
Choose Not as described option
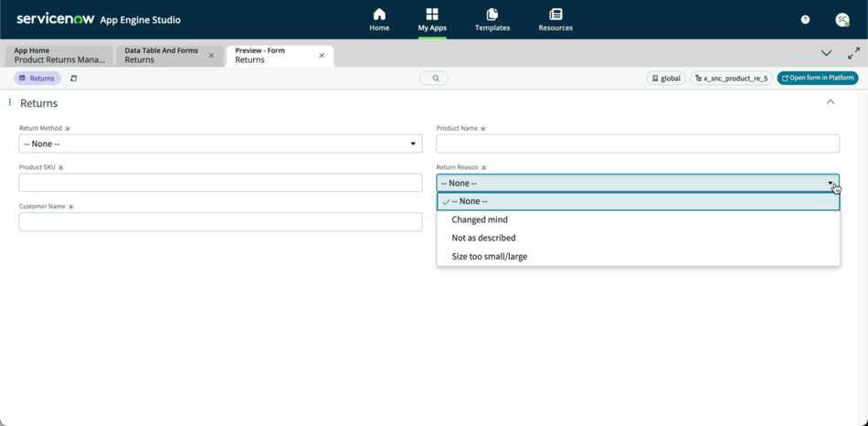[638, 239]
